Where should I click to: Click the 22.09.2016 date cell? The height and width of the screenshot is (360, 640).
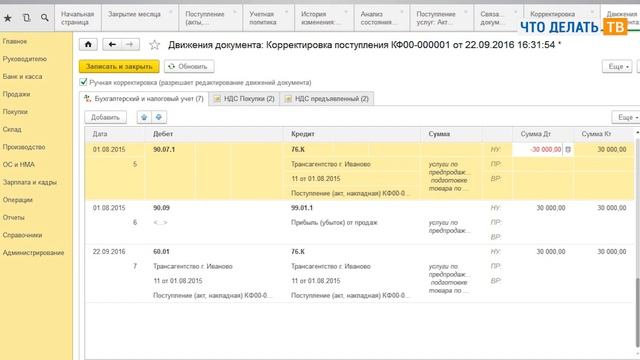109,251
